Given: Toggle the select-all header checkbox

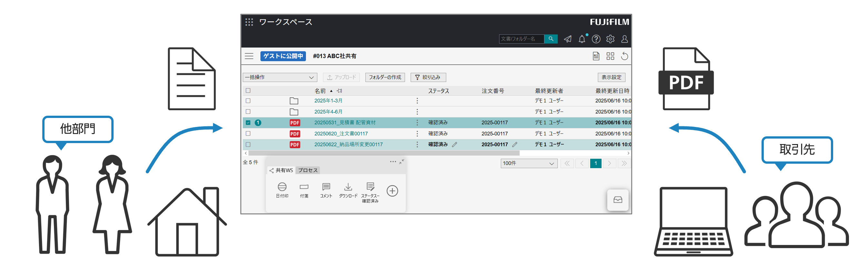Looking at the screenshot, I should pos(248,91).
